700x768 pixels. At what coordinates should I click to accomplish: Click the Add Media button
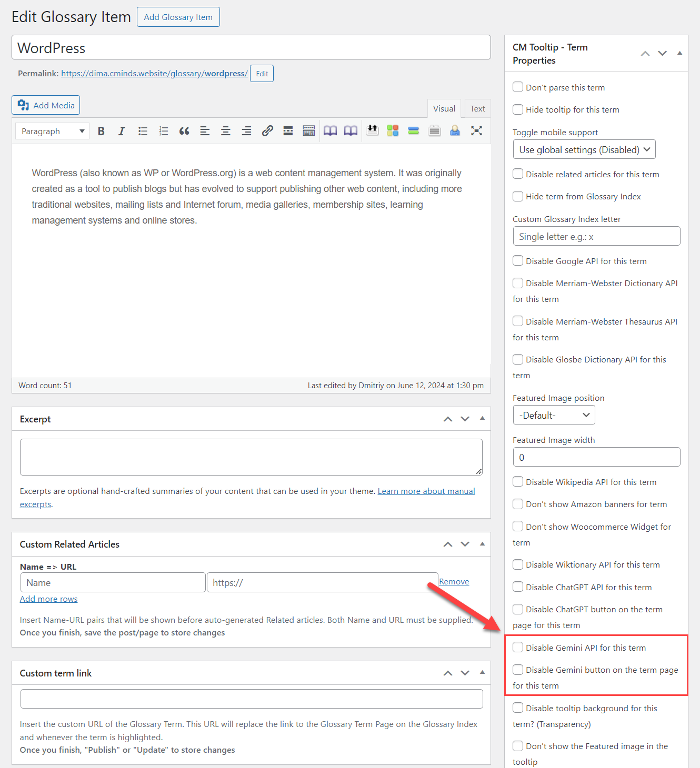(46, 105)
